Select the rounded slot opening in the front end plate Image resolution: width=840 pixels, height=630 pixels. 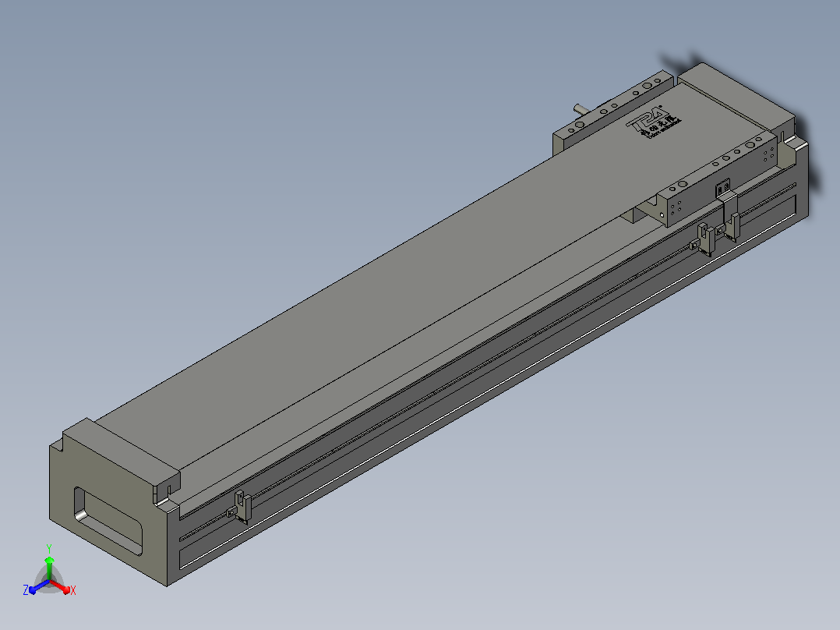tap(108, 521)
